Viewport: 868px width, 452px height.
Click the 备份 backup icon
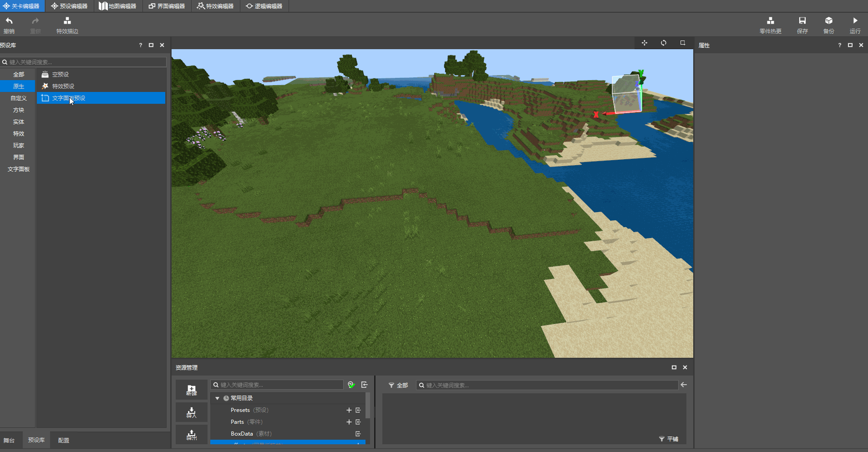tap(828, 21)
